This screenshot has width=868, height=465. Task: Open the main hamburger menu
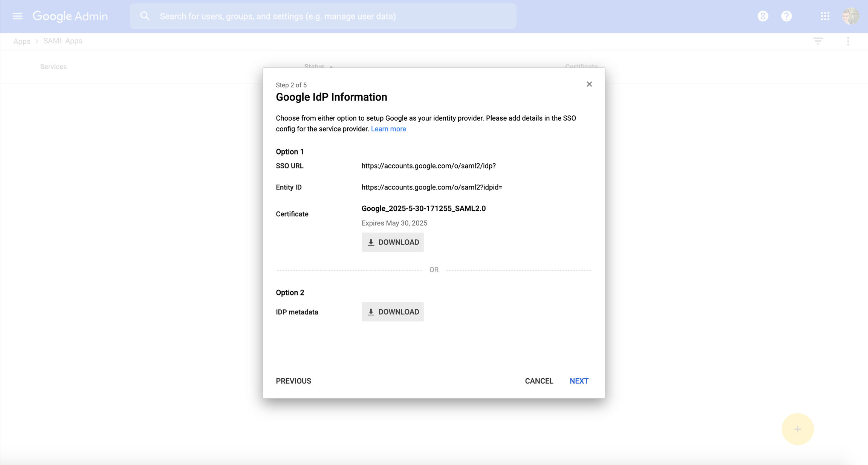coord(17,16)
